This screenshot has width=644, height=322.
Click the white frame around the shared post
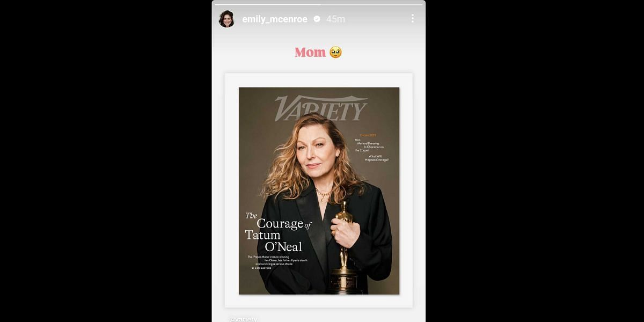[319, 80]
